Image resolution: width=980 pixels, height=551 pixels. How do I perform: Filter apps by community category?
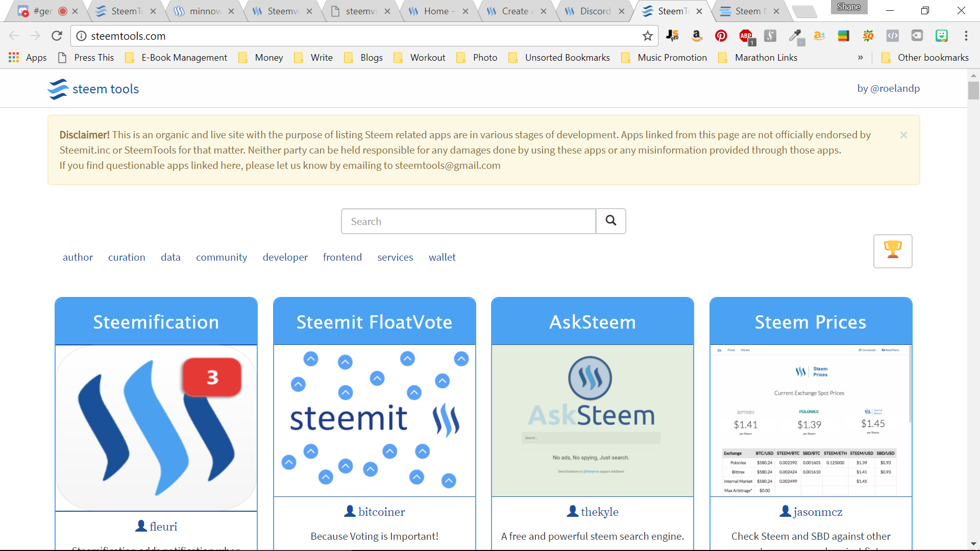click(x=222, y=258)
